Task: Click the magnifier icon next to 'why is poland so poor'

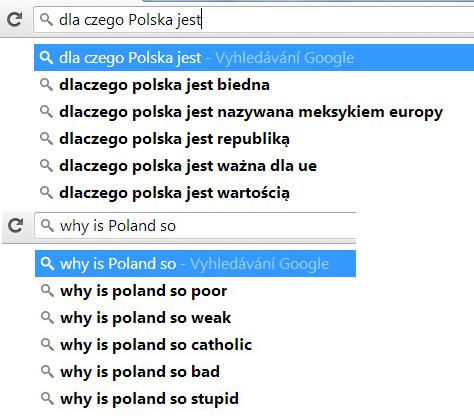Action: pos(47,291)
